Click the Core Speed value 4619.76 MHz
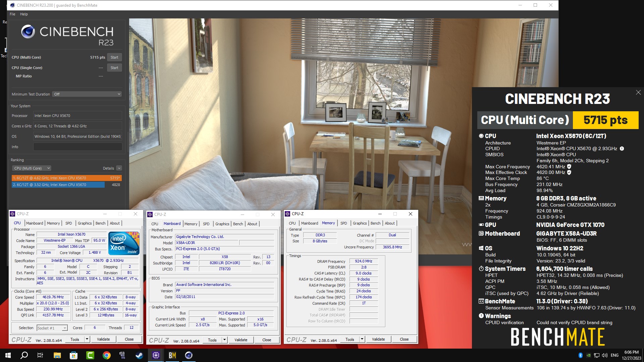This screenshot has height=362, width=644. coord(53,297)
